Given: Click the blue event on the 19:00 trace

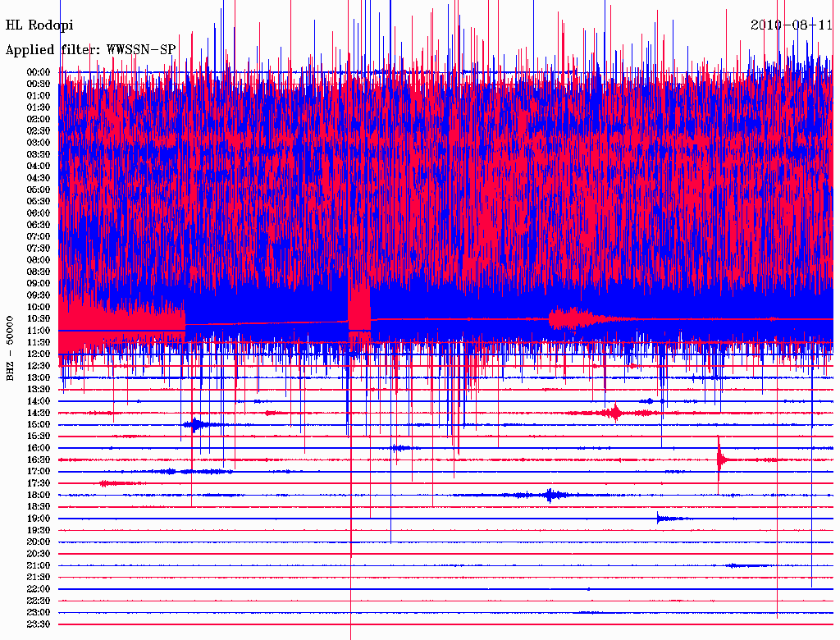Looking at the screenshot, I should tap(663, 518).
